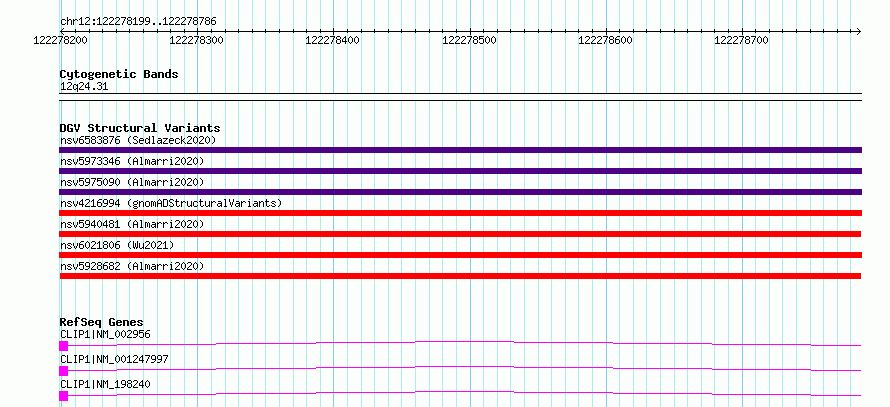Open variant label nsv4216994 (gnomADStructuralVariants)
This screenshot has width=890, height=407.
click(x=171, y=203)
